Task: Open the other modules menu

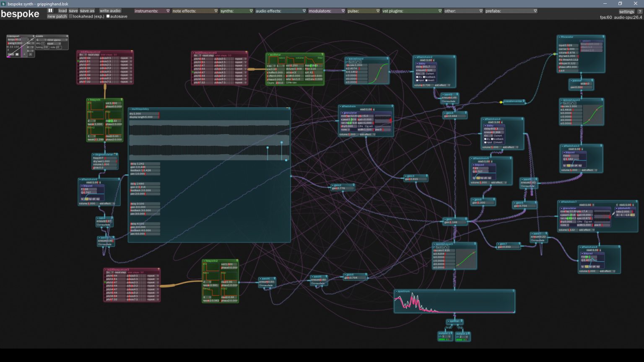Action: 463,11
